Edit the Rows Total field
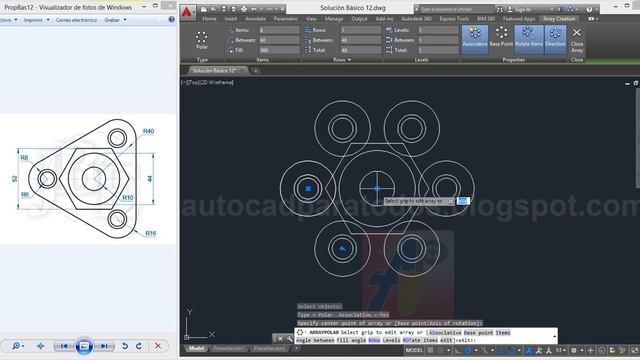Viewport: 640px width, 360px height. (361, 50)
